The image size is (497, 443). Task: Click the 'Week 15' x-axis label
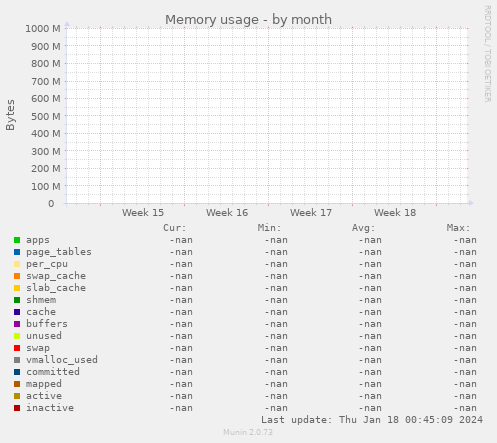pyautogui.click(x=143, y=213)
